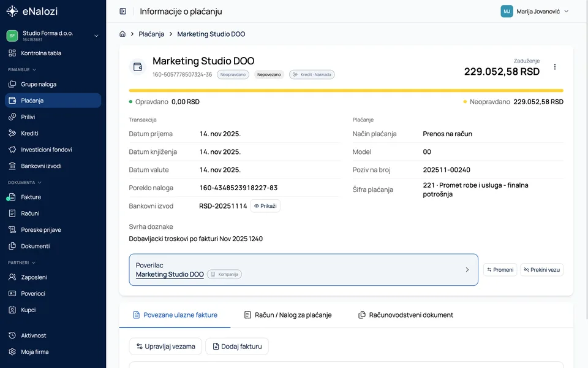This screenshot has height=368, width=588.
Task: Expand Studio Forma d.o.o. company switcher
Action: coord(53,36)
